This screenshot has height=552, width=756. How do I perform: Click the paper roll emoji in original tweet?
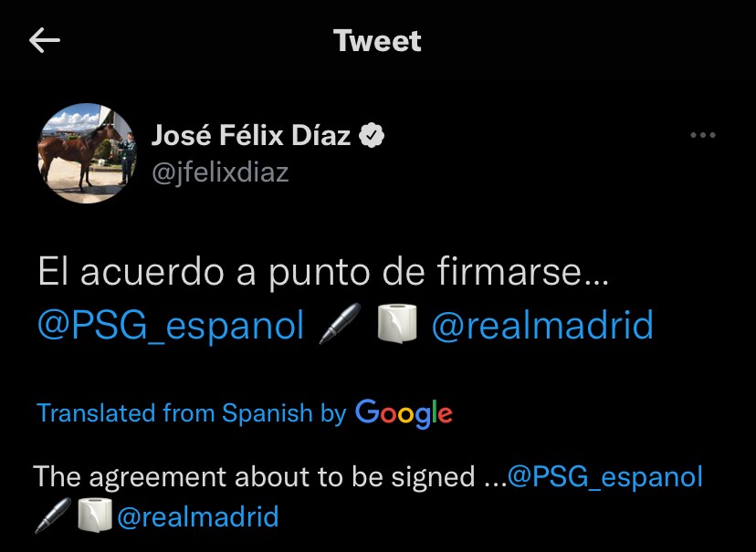point(397,325)
